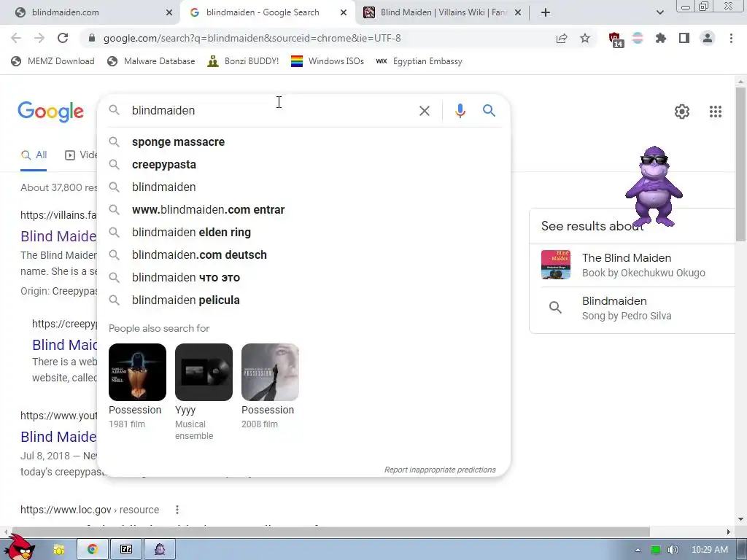
Task: Choose suggestion blindmaiden что это
Action: pos(304,278)
